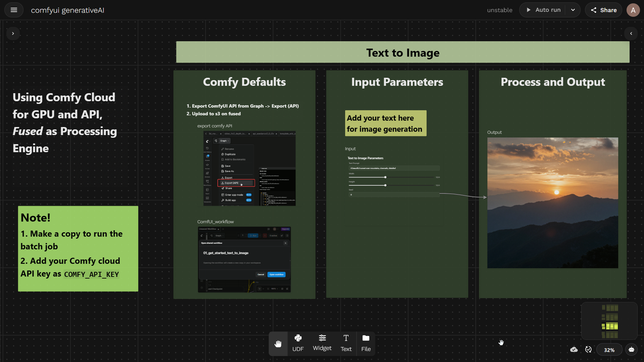Select the 'Input Parameters' heading
Image resolution: width=644 pixels, height=362 pixels.
(397, 82)
